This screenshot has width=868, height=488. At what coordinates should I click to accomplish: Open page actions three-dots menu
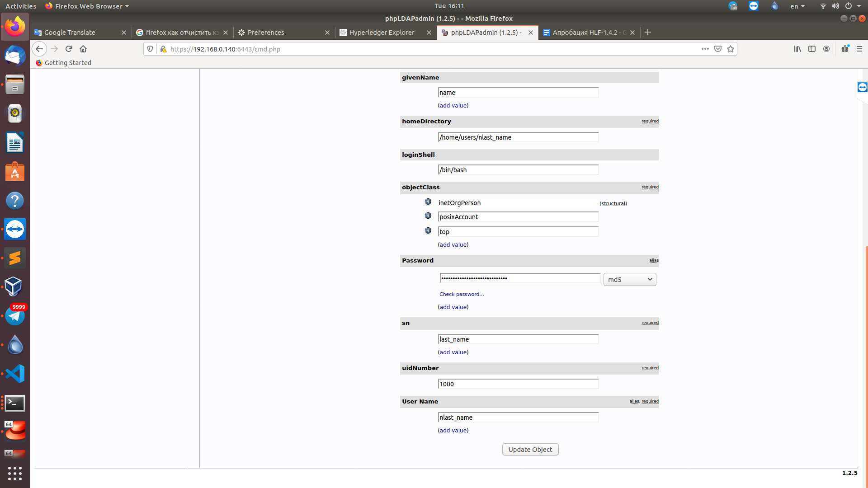705,49
